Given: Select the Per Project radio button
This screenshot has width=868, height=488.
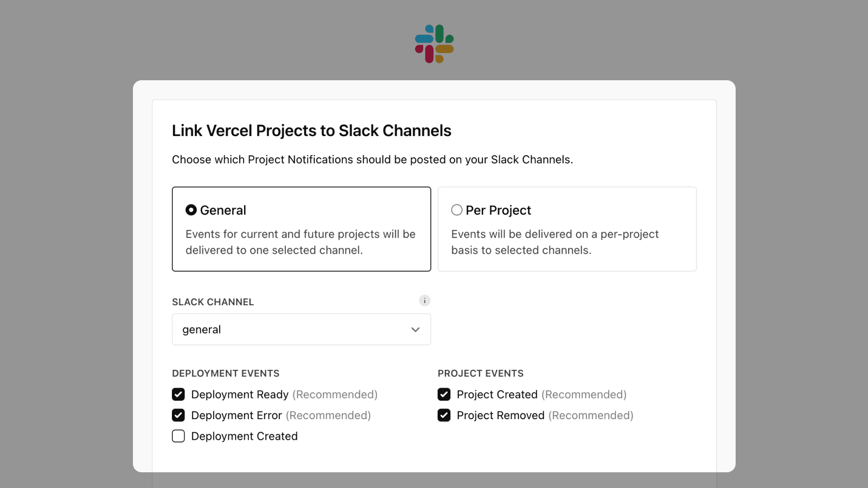Looking at the screenshot, I should [457, 210].
